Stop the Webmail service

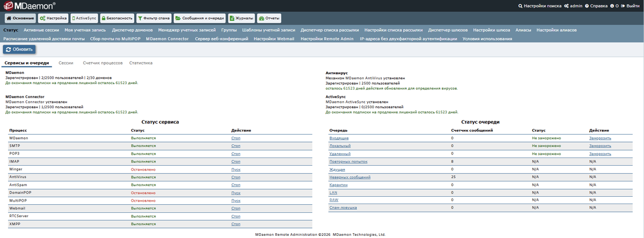[x=236, y=208]
